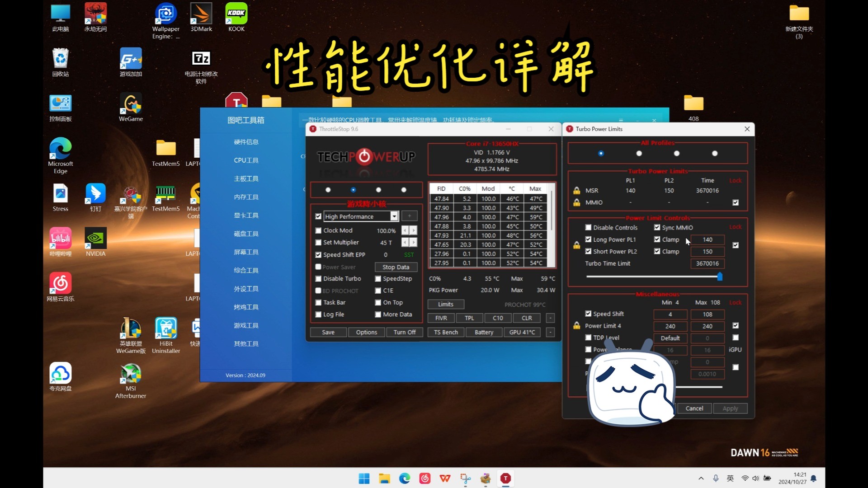Select second ThrottleStop profile radio button
This screenshot has height=488, width=868.
click(x=353, y=190)
